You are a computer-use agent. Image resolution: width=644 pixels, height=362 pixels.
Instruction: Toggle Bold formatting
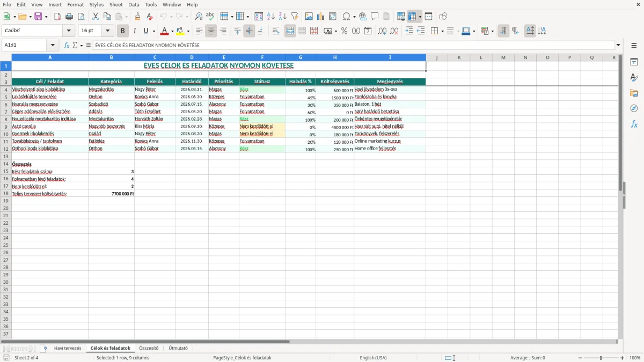(122, 31)
